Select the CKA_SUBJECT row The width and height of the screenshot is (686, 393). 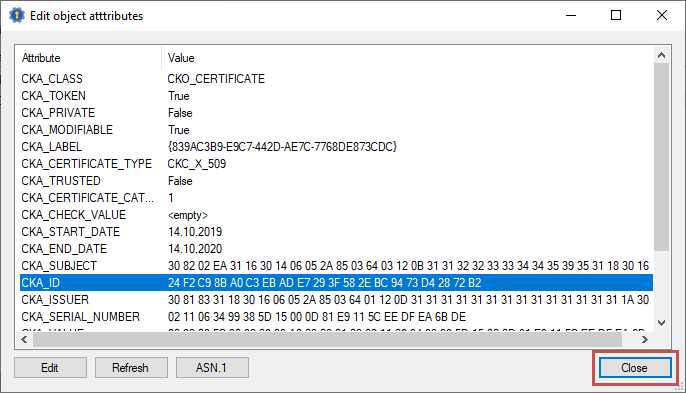tap(336, 266)
